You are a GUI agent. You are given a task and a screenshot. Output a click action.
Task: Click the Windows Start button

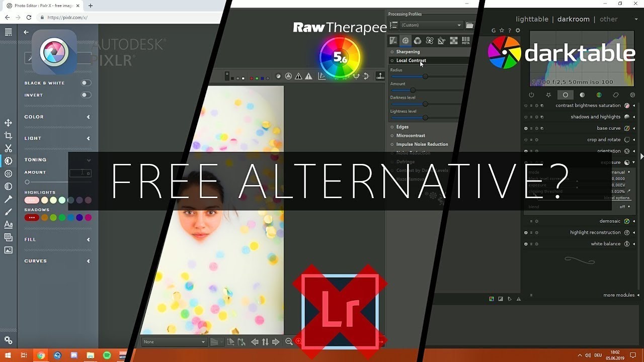coord(8,355)
